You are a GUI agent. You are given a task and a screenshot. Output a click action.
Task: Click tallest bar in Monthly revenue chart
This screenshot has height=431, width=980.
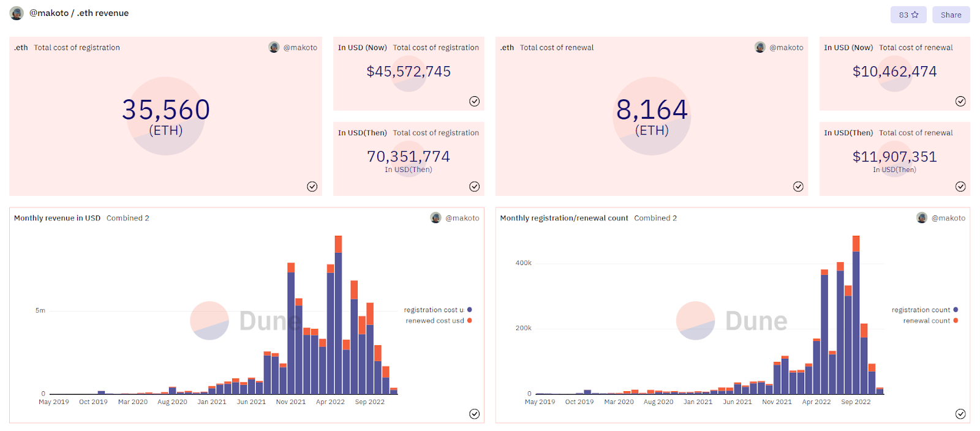pos(339,315)
